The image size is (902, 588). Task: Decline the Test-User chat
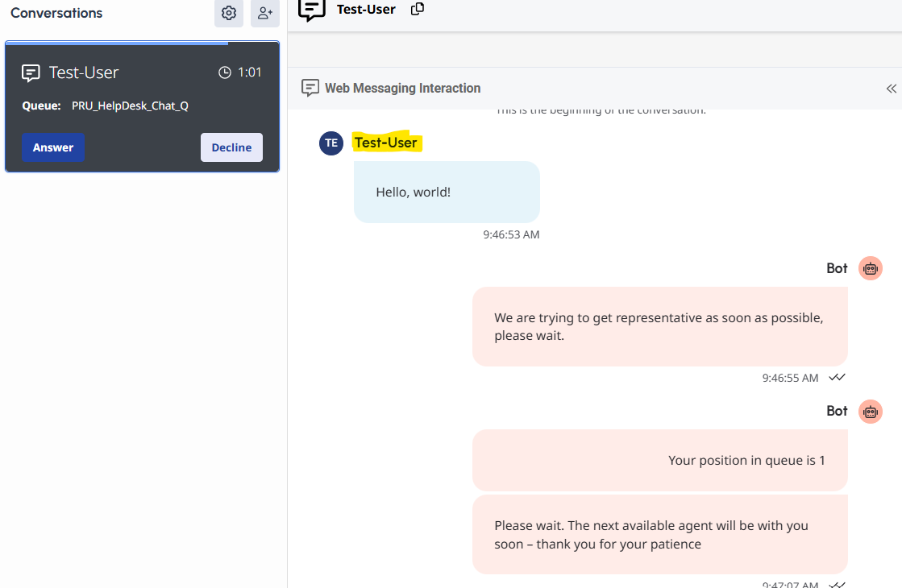[231, 147]
